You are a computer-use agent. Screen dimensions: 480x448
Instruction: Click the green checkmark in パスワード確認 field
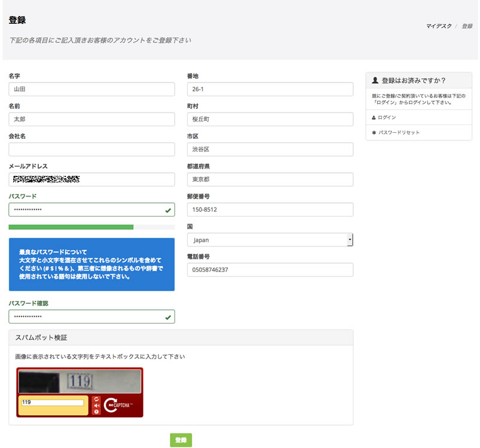click(168, 317)
